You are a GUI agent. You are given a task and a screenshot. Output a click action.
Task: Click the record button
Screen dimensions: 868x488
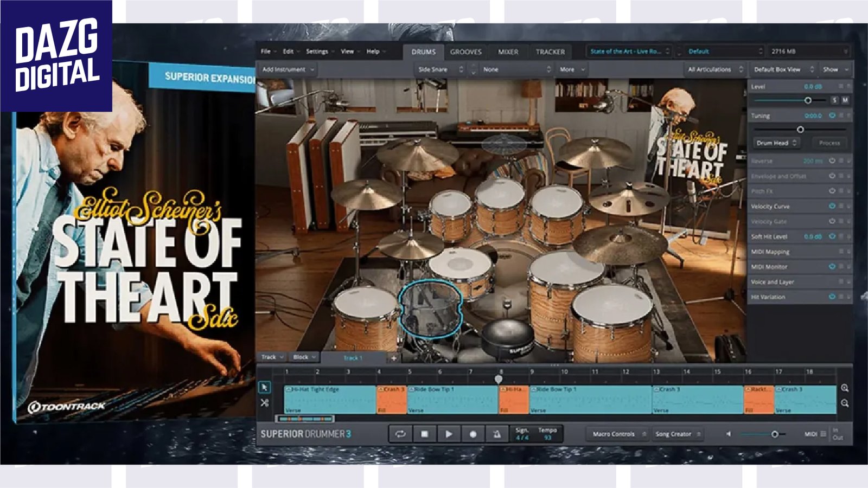(473, 434)
